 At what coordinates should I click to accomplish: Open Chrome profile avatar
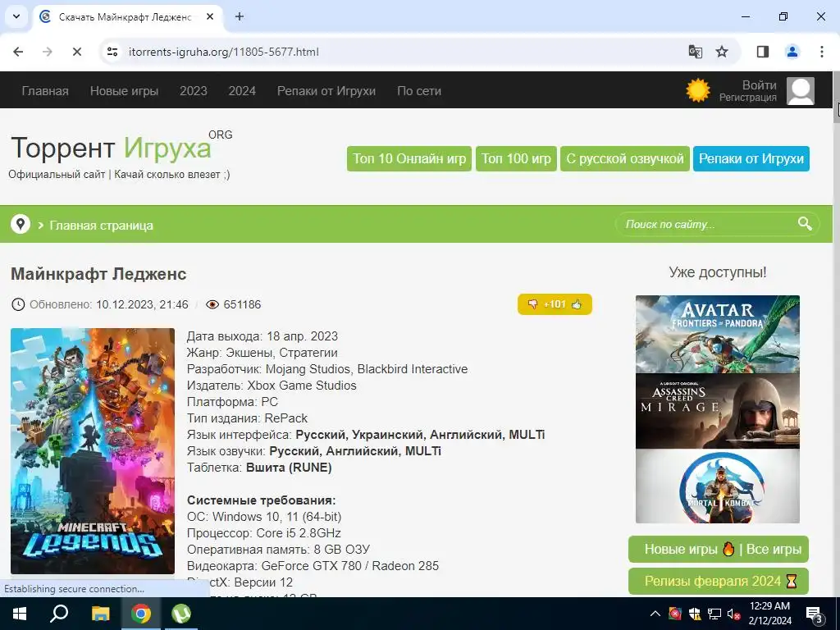(792, 52)
